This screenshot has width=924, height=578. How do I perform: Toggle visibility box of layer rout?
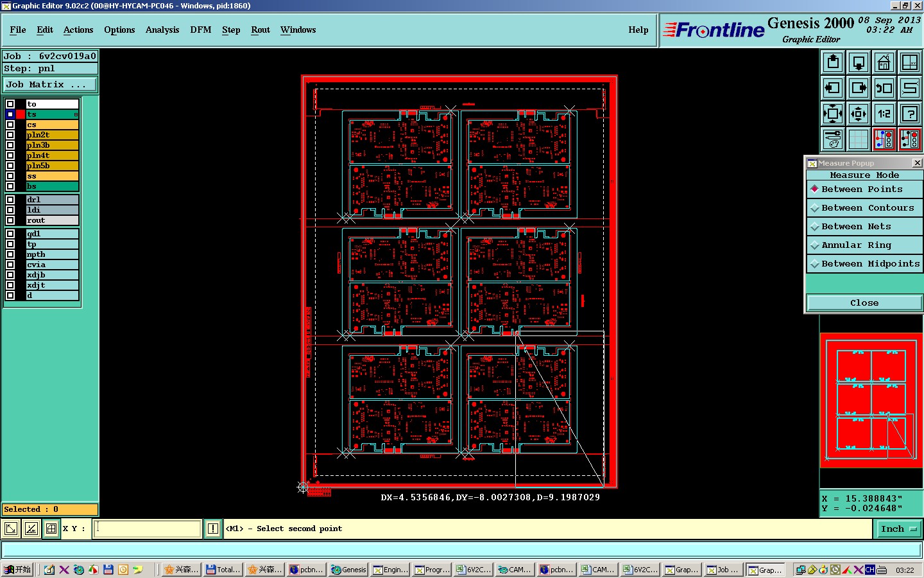coord(10,220)
